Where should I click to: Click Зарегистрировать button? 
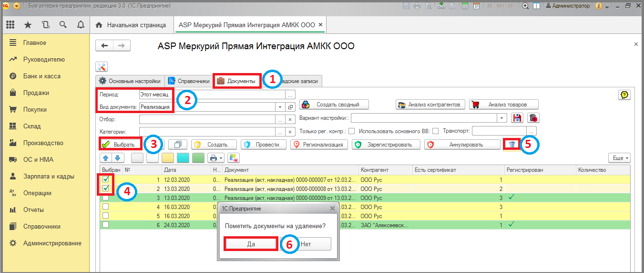pyautogui.click(x=386, y=145)
